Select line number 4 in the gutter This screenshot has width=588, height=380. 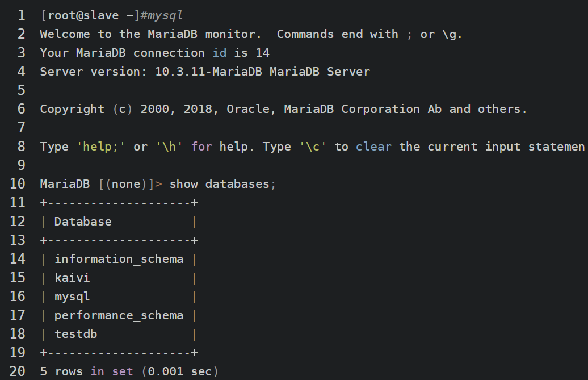point(22,72)
